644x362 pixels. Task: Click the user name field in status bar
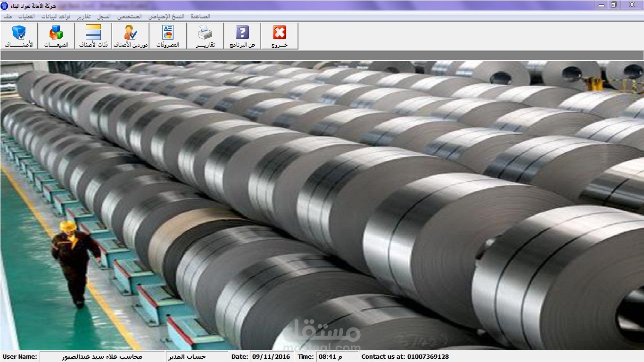click(102, 357)
